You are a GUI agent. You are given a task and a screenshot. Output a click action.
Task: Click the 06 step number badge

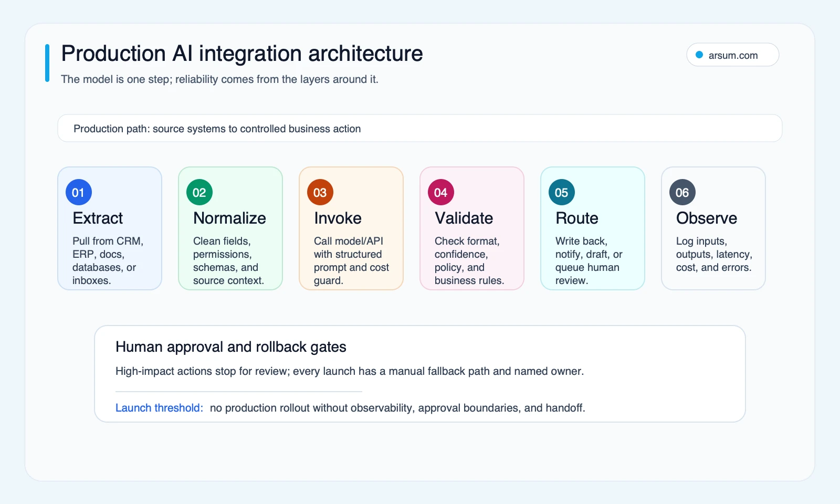point(682,193)
